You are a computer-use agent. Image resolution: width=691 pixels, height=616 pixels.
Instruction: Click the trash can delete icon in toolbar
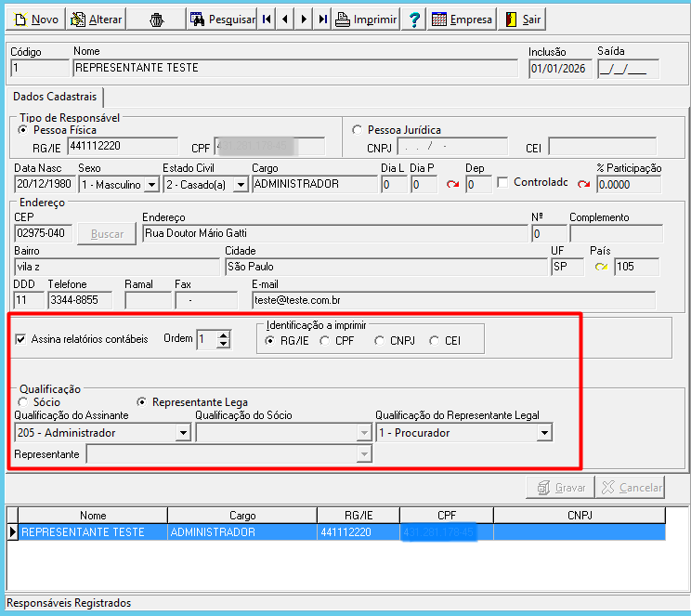tap(156, 20)
